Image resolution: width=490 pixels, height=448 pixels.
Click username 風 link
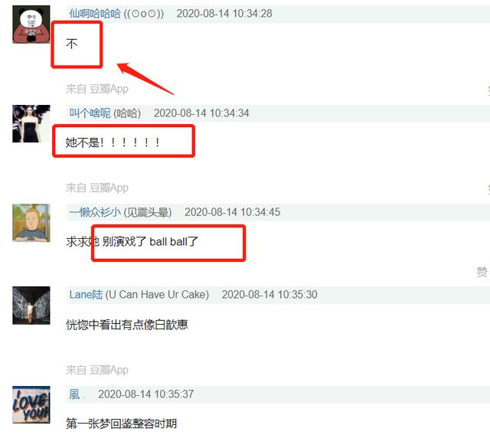75,394
